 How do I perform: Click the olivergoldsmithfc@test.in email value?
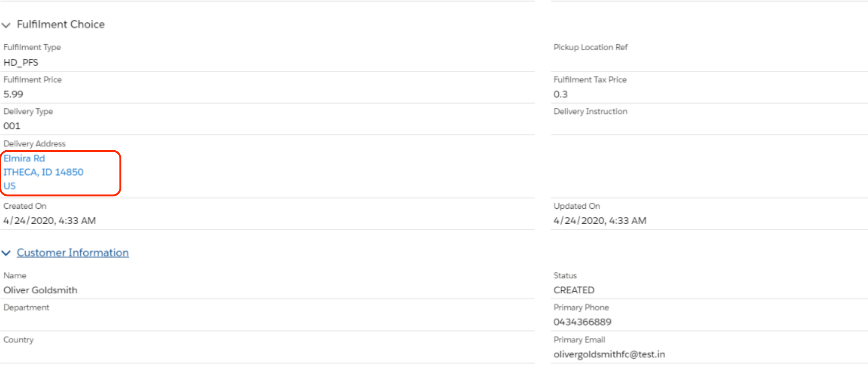[609, 354]
